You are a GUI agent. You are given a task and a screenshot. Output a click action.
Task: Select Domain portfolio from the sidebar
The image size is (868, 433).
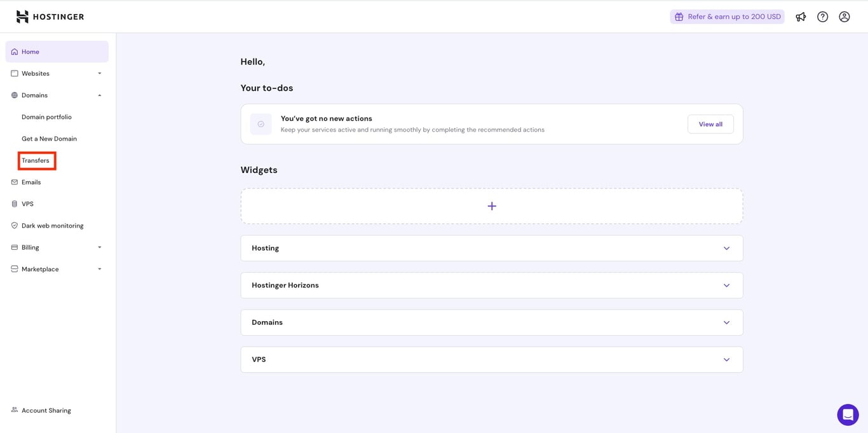pyautogui.click(x=46, y=117)
